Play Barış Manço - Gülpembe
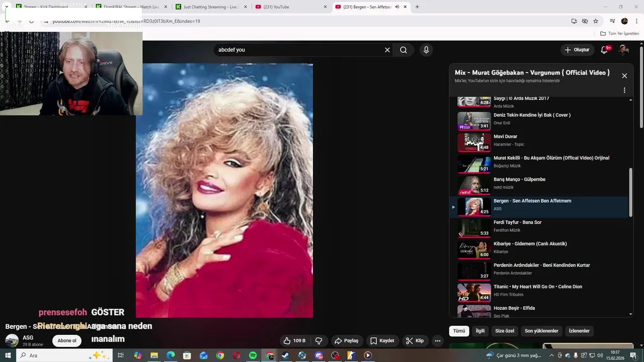Screen dimensions: 644x362 point(538,185)
